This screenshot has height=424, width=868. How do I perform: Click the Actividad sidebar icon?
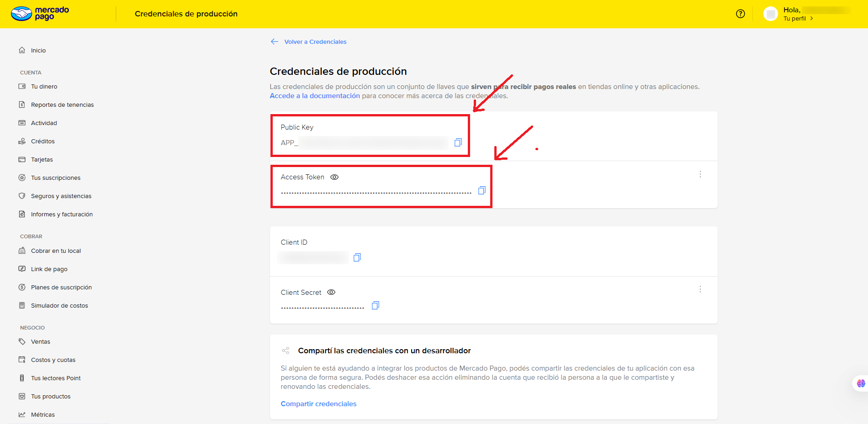22,123
